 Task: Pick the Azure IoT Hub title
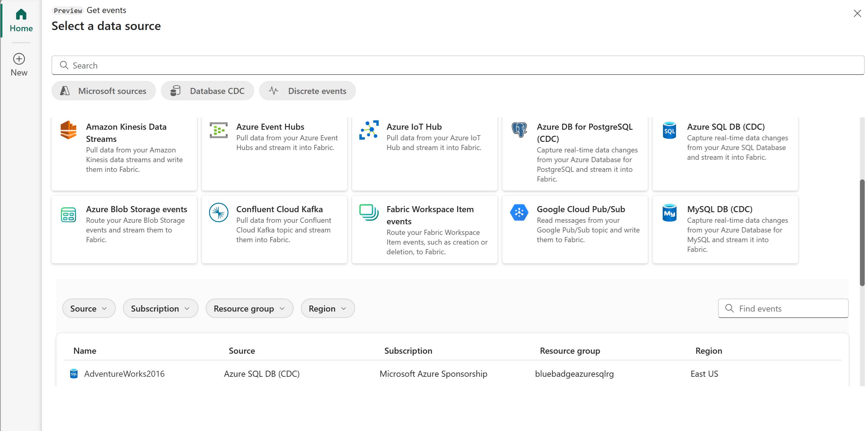tap(414, 127)
